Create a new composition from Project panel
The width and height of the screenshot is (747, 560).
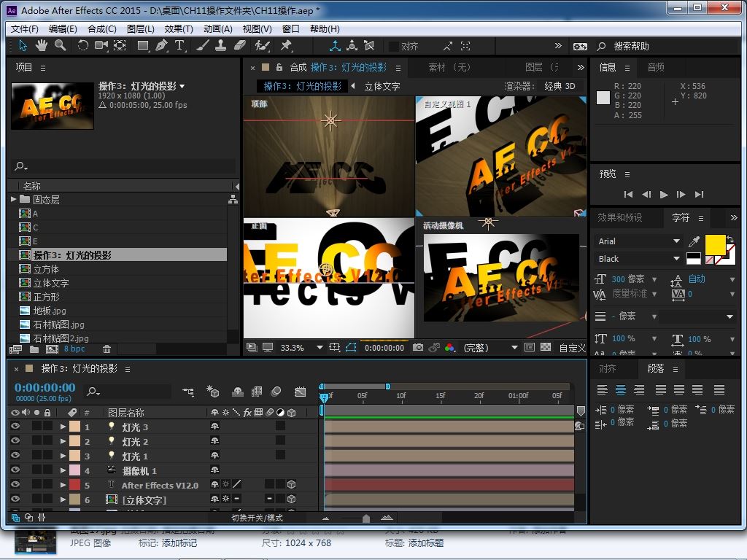tap(52, 349)
